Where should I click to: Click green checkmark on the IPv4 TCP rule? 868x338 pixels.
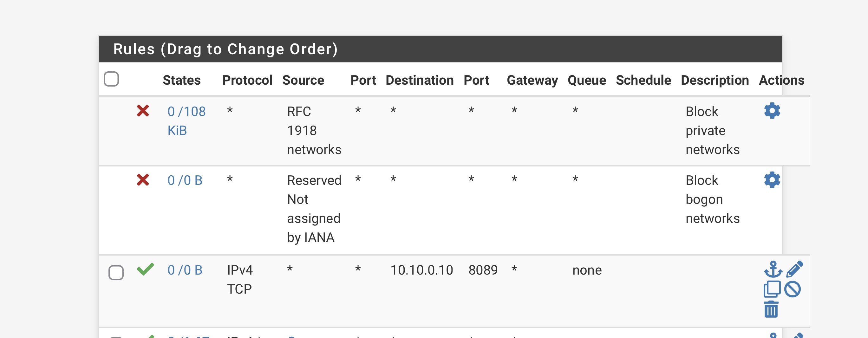pos(145,269)
